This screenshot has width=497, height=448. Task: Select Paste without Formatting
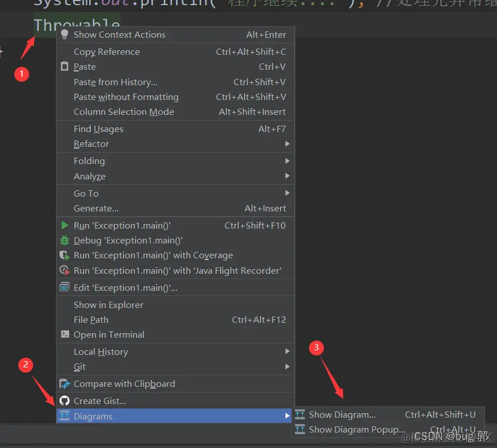pos(175,97)
